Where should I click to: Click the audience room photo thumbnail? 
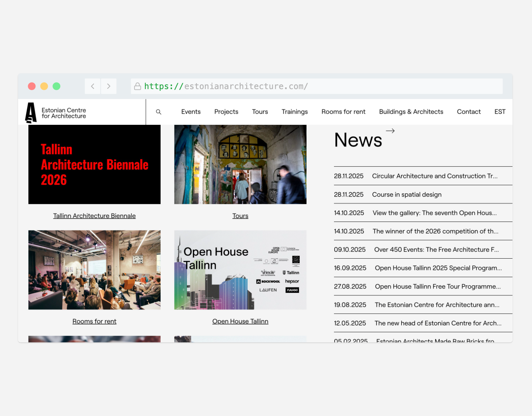click(94, 270)
